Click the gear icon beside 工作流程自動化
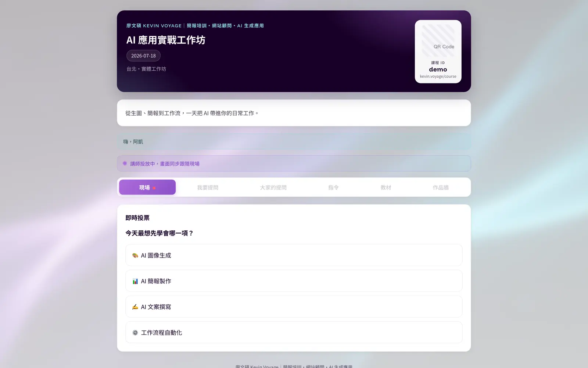This screenshot has height=368, width=588. click(135, 333)
